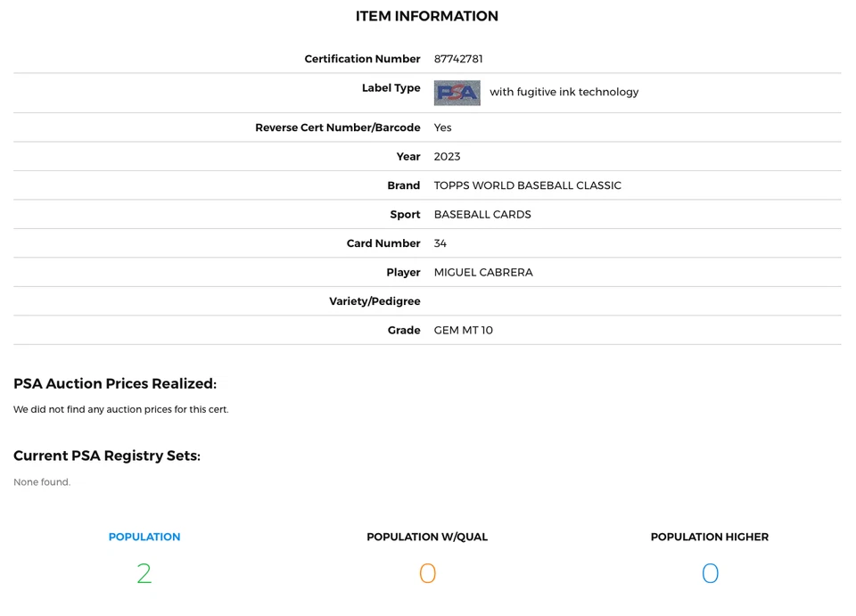Click the 'Certification Number' label
856x616 pixels.
point(362,59)
